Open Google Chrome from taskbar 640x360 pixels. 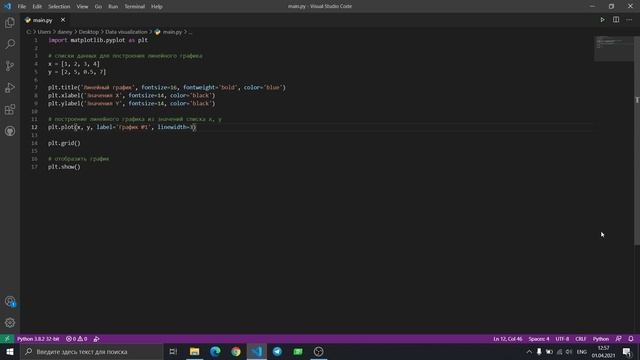point(236,351)
